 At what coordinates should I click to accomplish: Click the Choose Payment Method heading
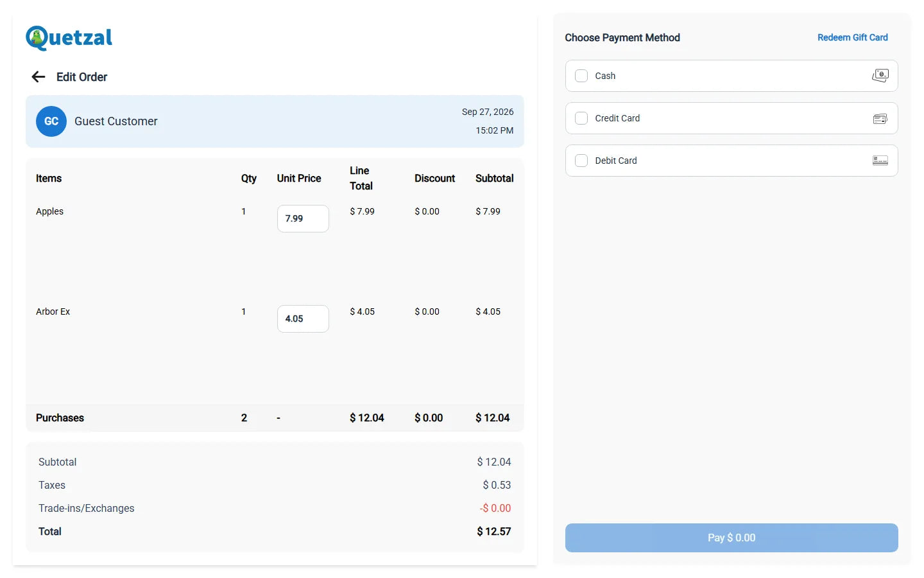pos(622,38)
